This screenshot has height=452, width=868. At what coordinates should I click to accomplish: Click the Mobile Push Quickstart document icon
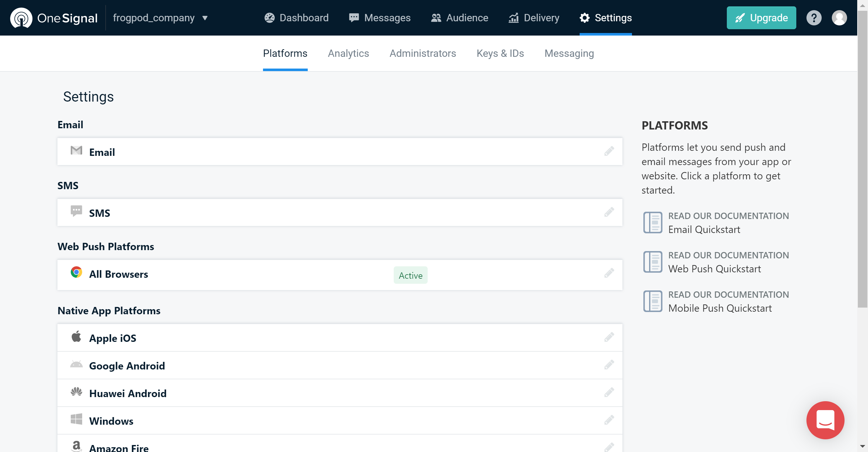pos(653,301)
